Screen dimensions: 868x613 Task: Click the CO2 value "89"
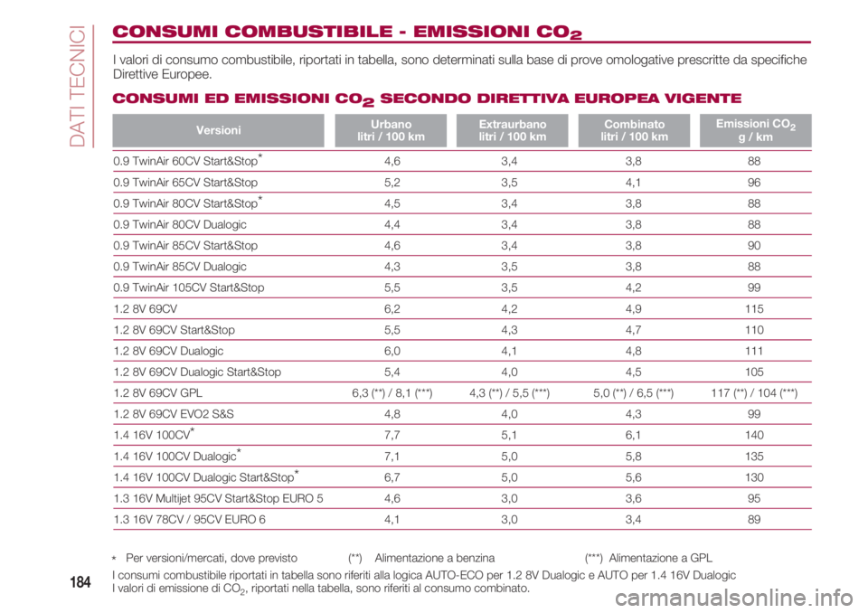click(754, 519)
